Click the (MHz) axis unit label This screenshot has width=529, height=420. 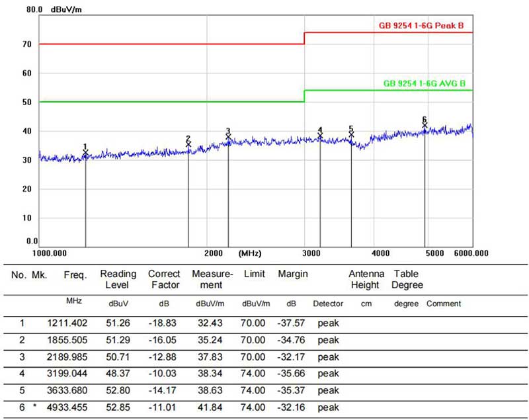coord(250,253)
